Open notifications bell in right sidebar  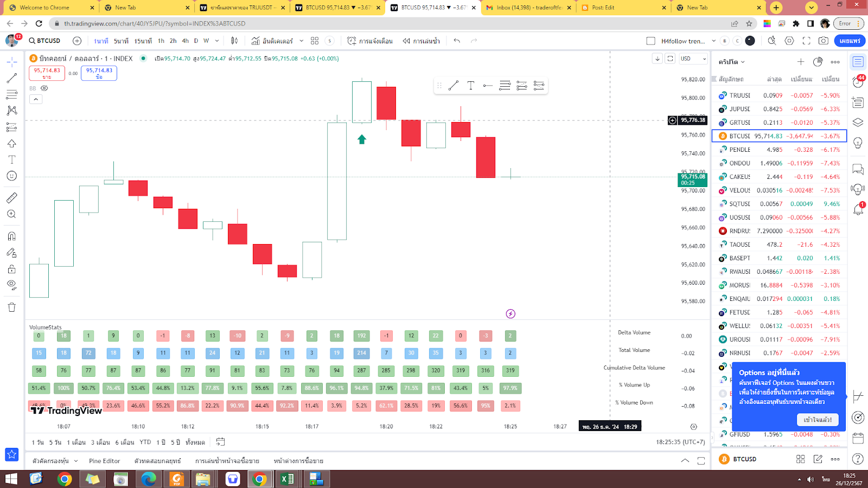[858, 209]
